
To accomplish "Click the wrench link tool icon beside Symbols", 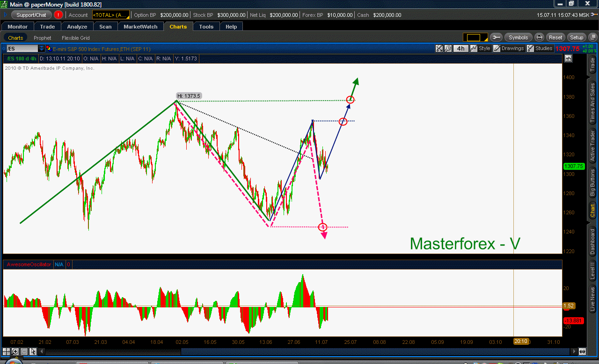I will (x=497, y=37).
